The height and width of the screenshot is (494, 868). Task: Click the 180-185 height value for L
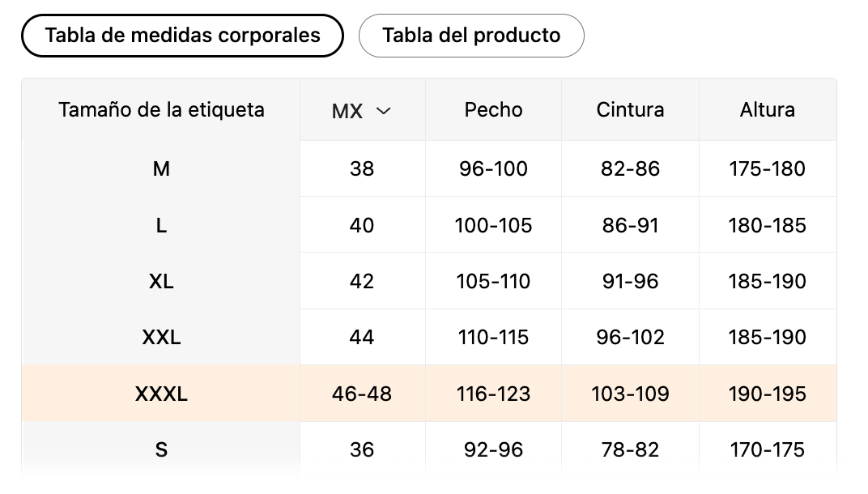767,226
